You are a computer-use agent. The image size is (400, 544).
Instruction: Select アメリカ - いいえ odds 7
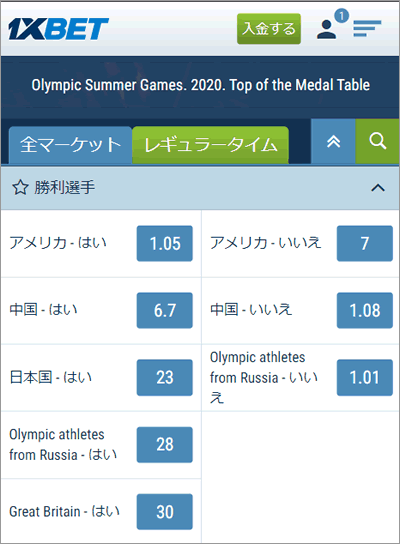365,244
